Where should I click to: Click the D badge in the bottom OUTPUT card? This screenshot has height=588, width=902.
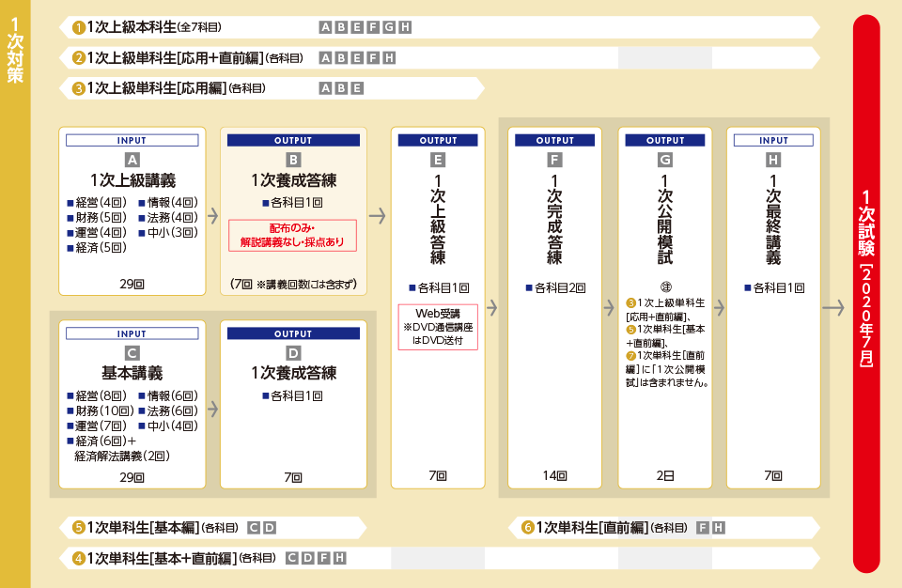(293, 353)
